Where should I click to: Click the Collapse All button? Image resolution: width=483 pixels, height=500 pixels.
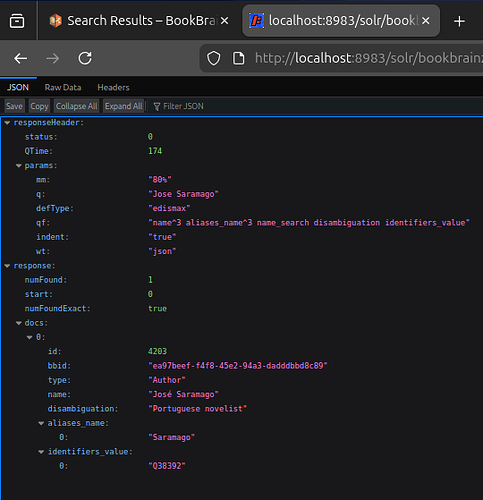pos(76,106)
